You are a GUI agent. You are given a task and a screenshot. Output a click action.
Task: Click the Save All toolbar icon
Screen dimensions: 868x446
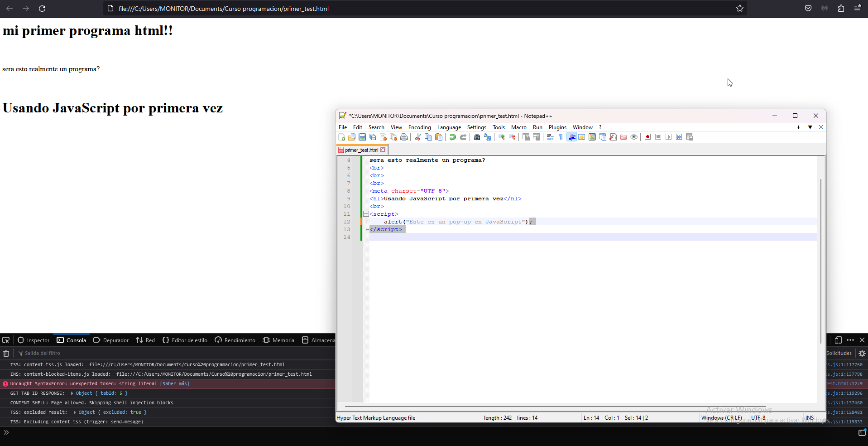point(373,137)
